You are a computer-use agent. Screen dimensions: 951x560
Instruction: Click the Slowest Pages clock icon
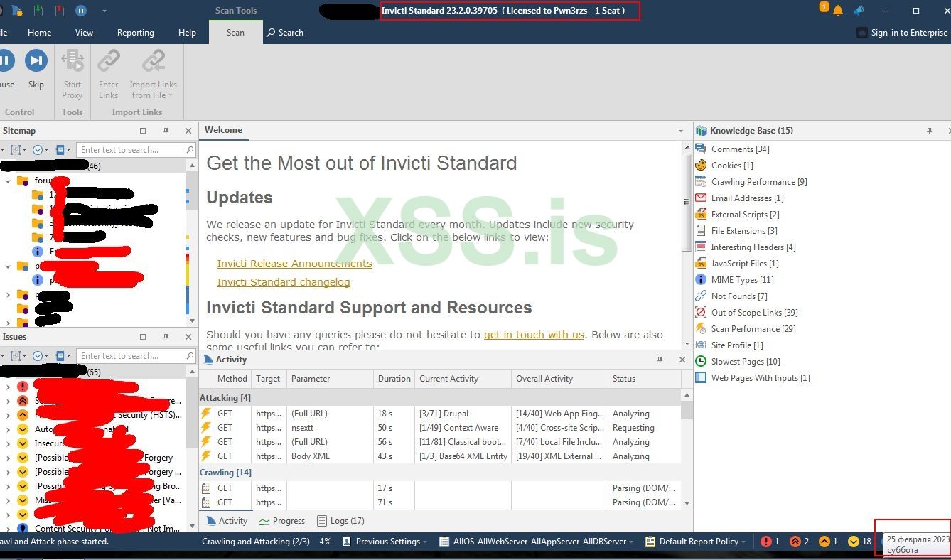(702, 362)
